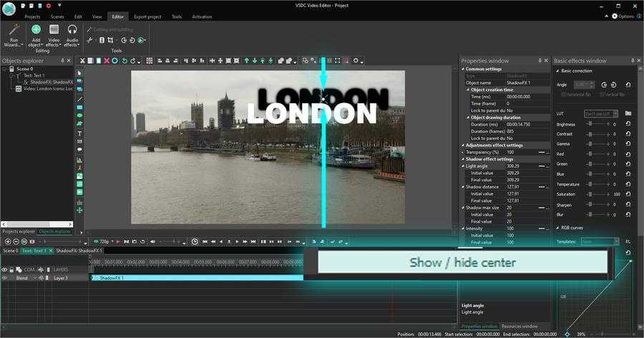
Task: Open the Export project tab
Action: pyautogui.click(x=147, y=16)
